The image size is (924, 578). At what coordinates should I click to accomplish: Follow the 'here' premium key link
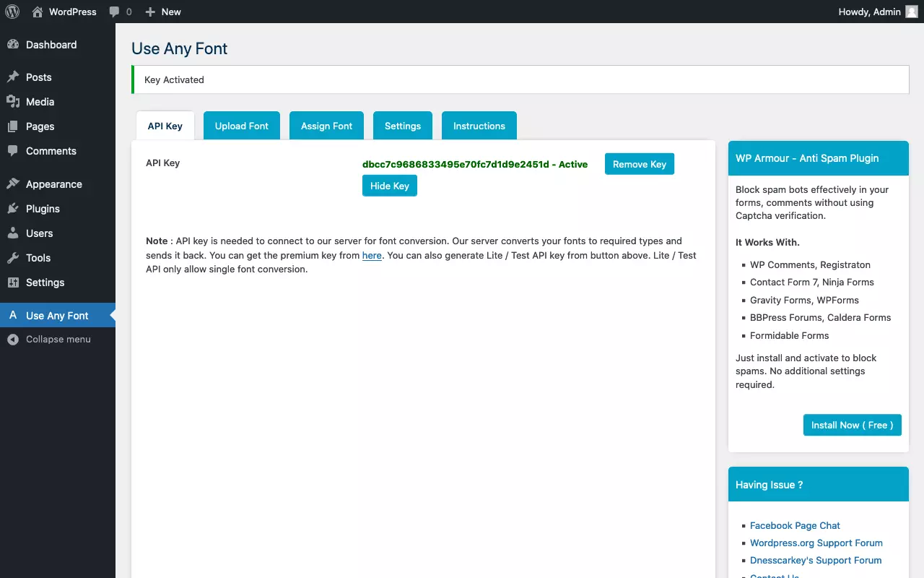point(372,256)
